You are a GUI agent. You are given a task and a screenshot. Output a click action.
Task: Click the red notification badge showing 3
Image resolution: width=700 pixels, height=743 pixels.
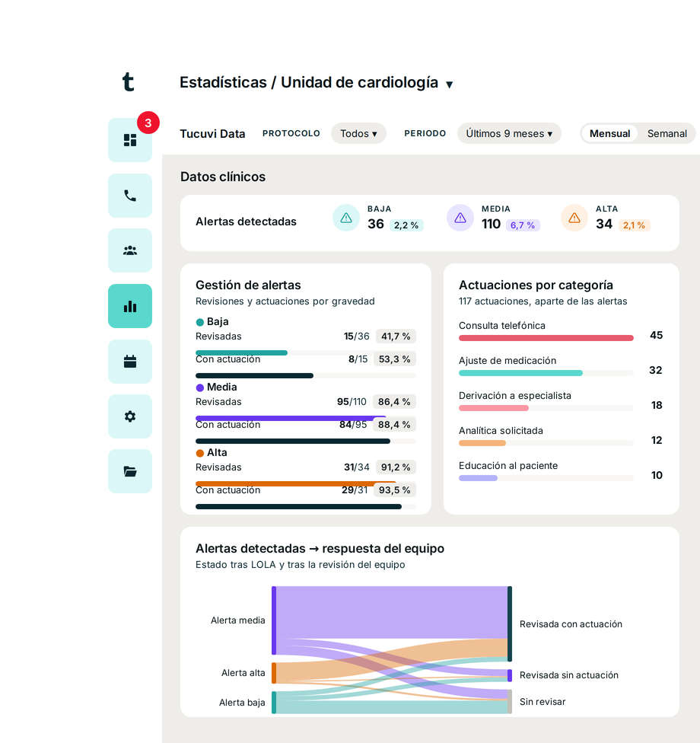[x=148, y=123]
